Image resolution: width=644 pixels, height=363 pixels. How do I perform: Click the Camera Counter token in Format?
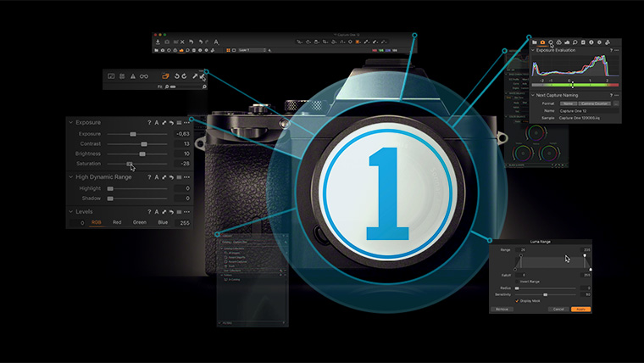click(x=594, y=103)
